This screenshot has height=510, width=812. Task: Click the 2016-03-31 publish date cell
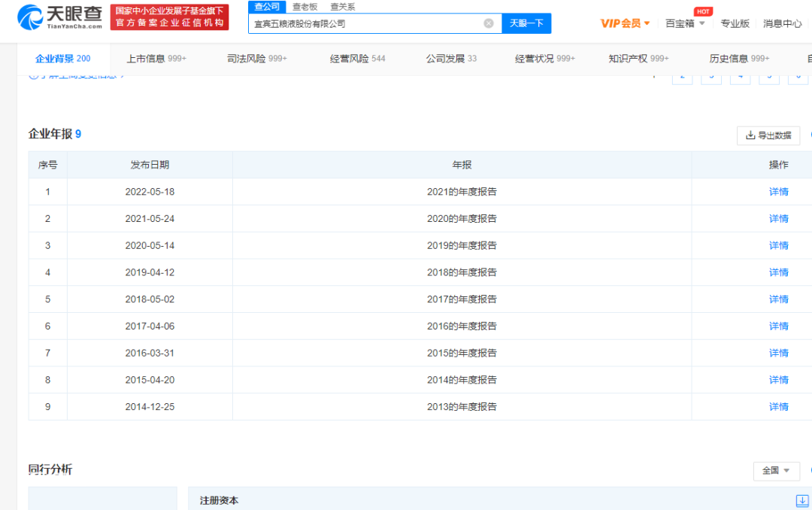[150, 354]
